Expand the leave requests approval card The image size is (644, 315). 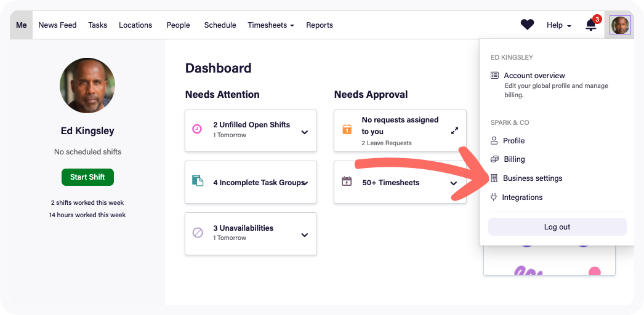coord(454,131)
